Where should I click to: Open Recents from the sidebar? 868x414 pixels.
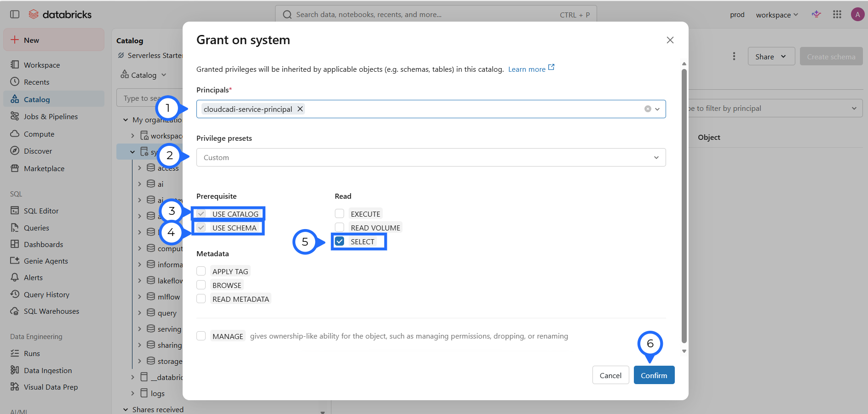pos(54,82)
